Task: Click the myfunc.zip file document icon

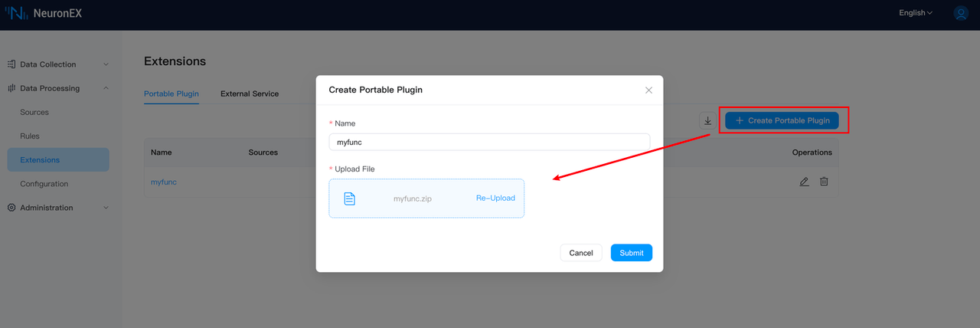Action: [x=349, y=198]
